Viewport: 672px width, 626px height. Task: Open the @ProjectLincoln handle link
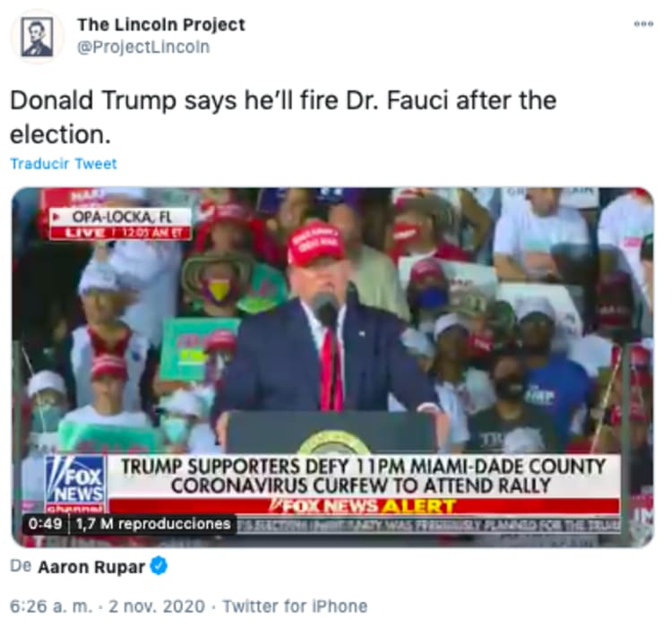(x=143, y=47)
